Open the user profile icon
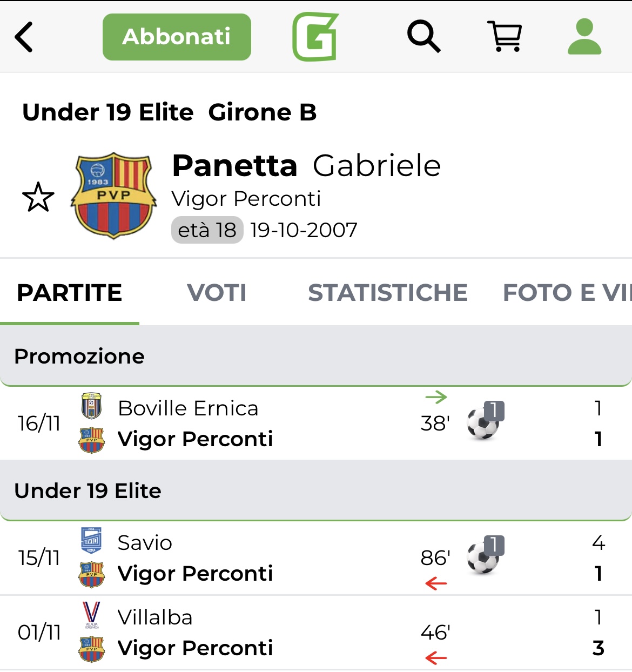 [584, 37]
